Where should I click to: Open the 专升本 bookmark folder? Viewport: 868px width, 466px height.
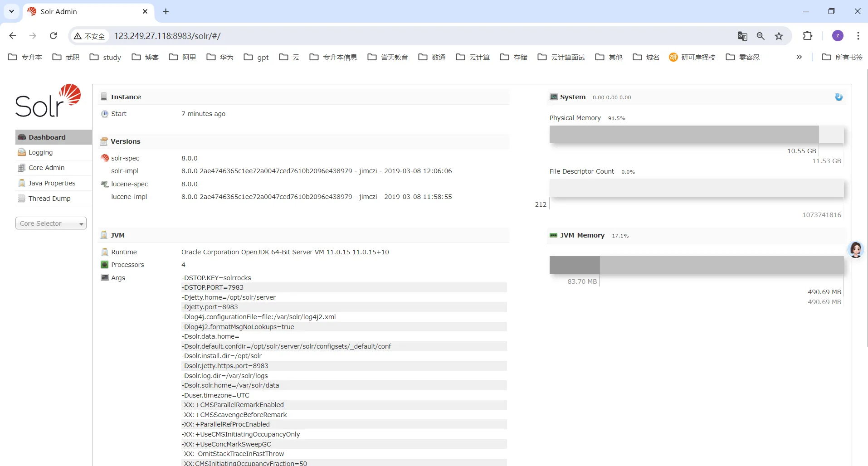25,57
